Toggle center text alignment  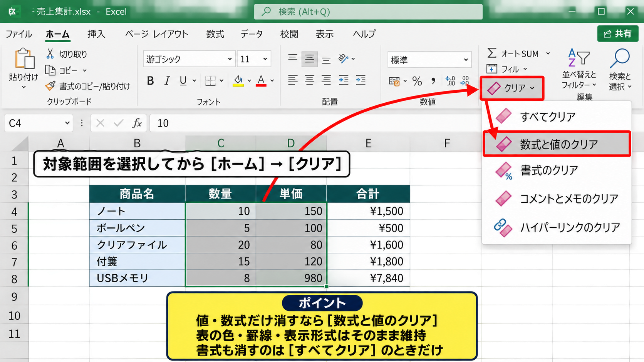pos(310,80)
